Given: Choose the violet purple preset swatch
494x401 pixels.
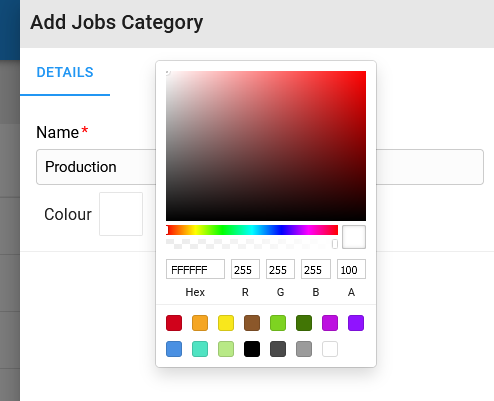Looking at the screenshot, I should (356, 323).
